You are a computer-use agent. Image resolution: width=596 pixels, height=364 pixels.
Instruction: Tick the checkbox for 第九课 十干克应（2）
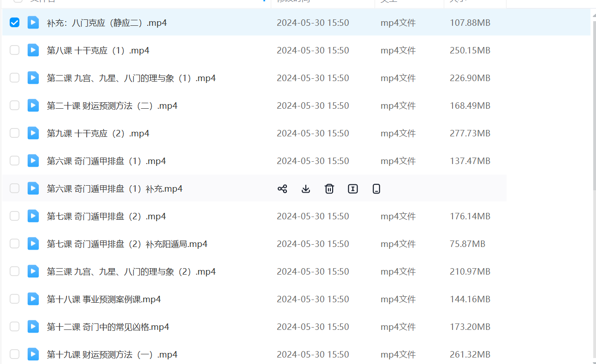pos(15,133)
